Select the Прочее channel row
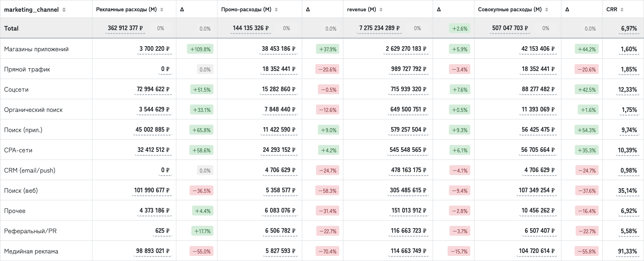Screen dimensions: 644x261 (15, 211)
